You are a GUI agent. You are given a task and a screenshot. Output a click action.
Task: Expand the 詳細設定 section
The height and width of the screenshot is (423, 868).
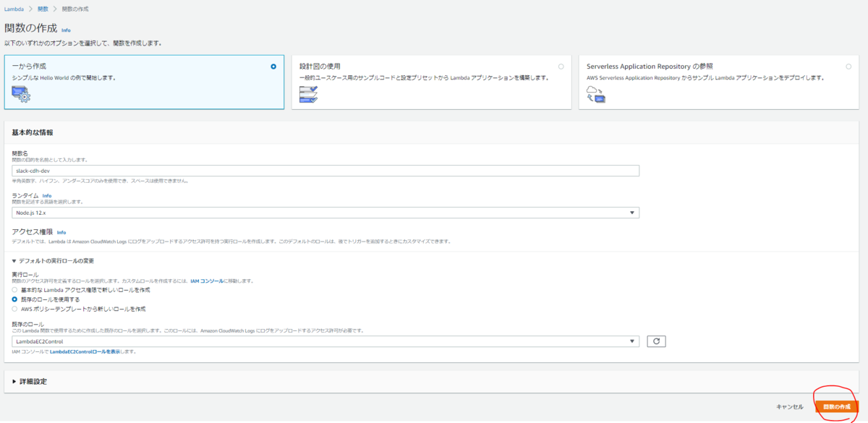click(30, 381)
